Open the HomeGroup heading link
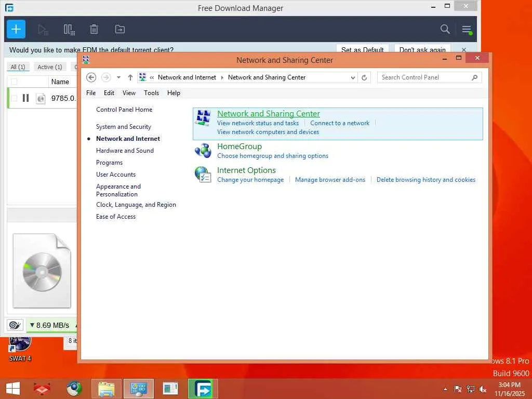 pyautogui.click(x=240, y=146)
